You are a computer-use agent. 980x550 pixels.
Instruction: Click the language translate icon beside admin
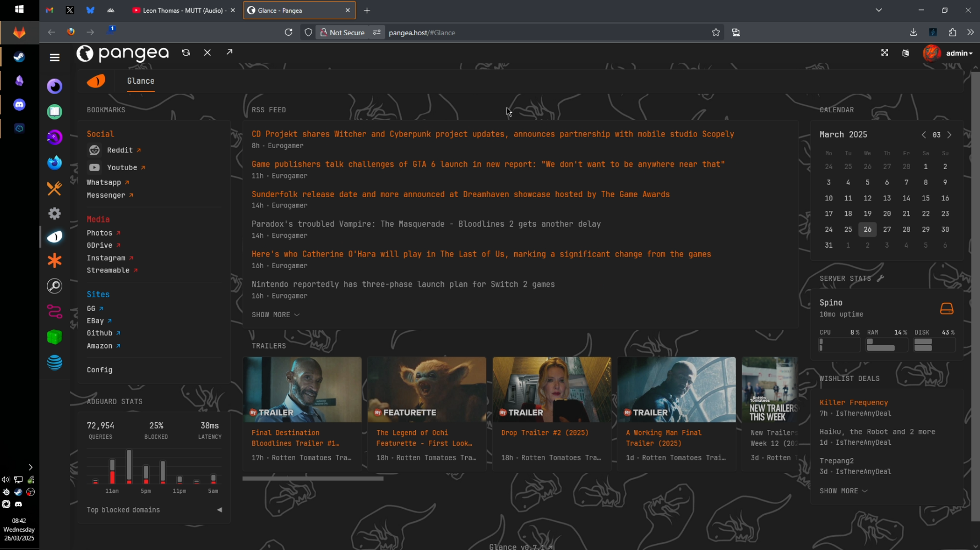906,53
